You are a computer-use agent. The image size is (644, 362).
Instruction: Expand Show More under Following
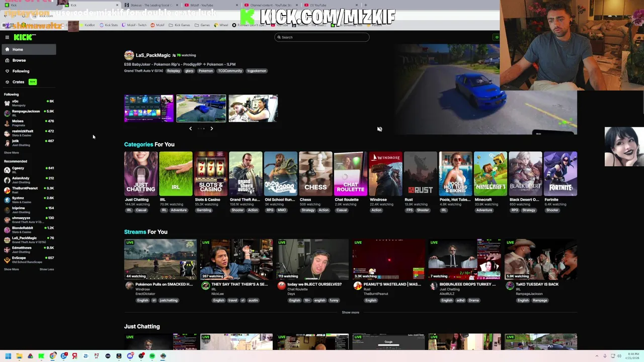point(11,152)
